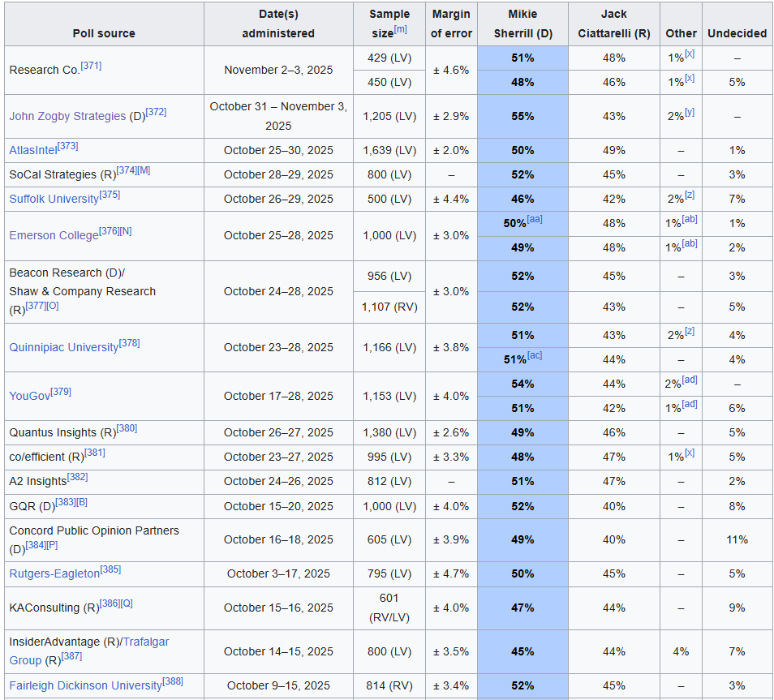The width and height of the screenshot is (774, 700).
Task: Open citation 379 next to YouGov
Action: [x=61, y=392]
